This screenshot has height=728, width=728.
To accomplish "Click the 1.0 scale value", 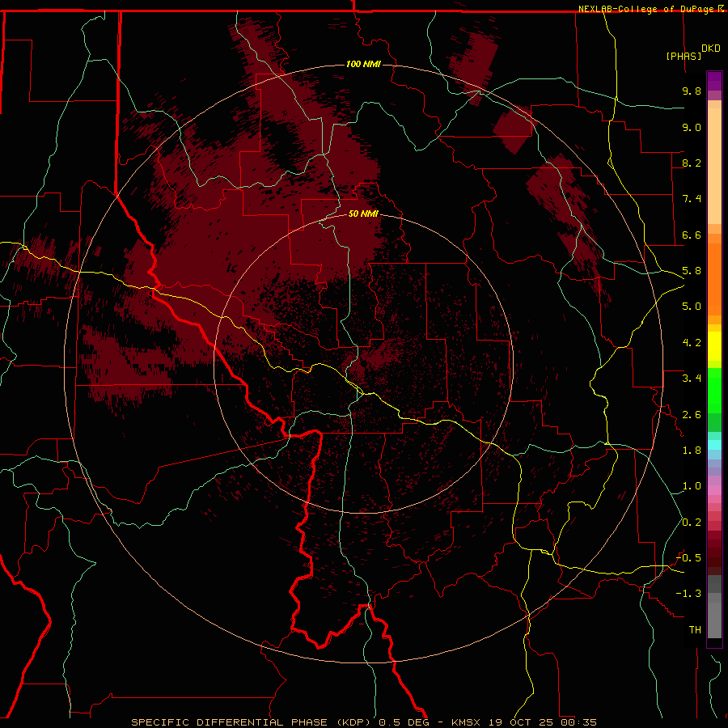I will (x=692, y=486).
